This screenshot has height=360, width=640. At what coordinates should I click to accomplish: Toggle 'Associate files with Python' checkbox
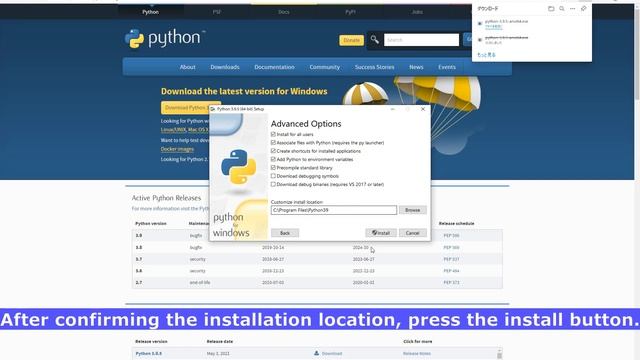pos(273,142)
